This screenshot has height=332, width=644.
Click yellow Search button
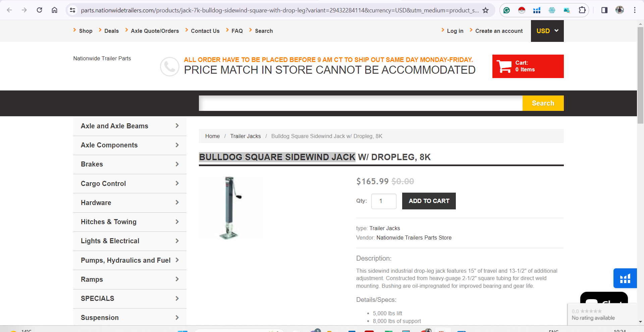(x=543, y=103)
